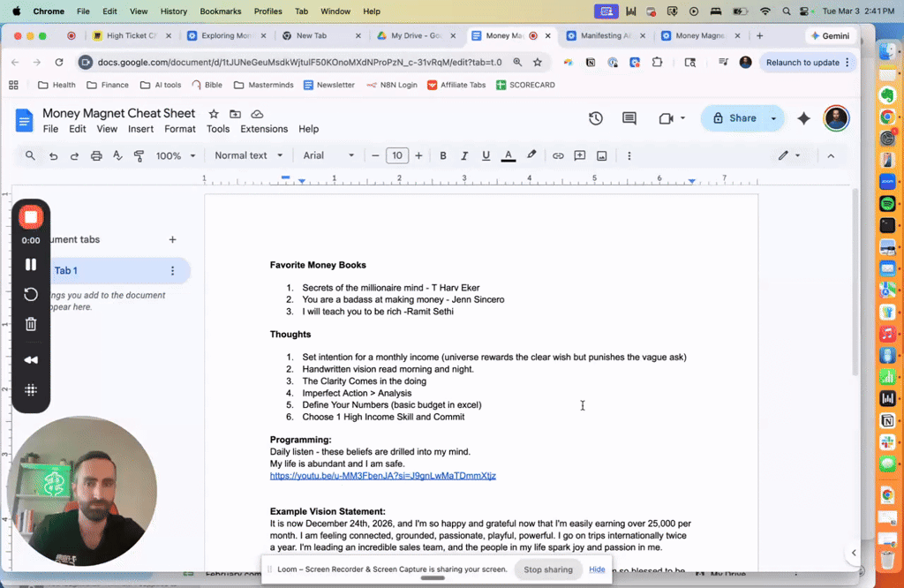Open Spotlight search in menu bar
The height and width of the screenshot is (588, 904).
(787, 11)
